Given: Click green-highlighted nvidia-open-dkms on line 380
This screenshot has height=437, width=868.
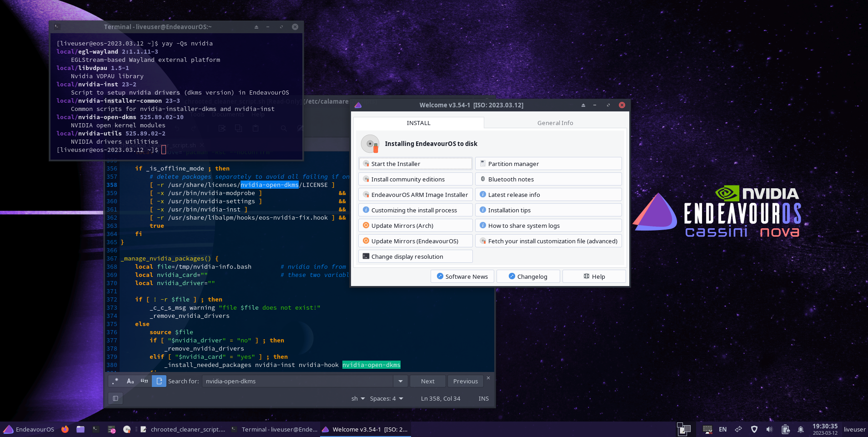Looking at the screenshot, I should (371, 365).
